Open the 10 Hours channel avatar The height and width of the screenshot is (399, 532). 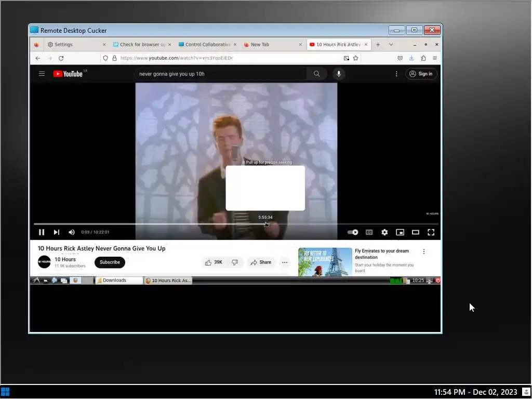click(44, 262)
